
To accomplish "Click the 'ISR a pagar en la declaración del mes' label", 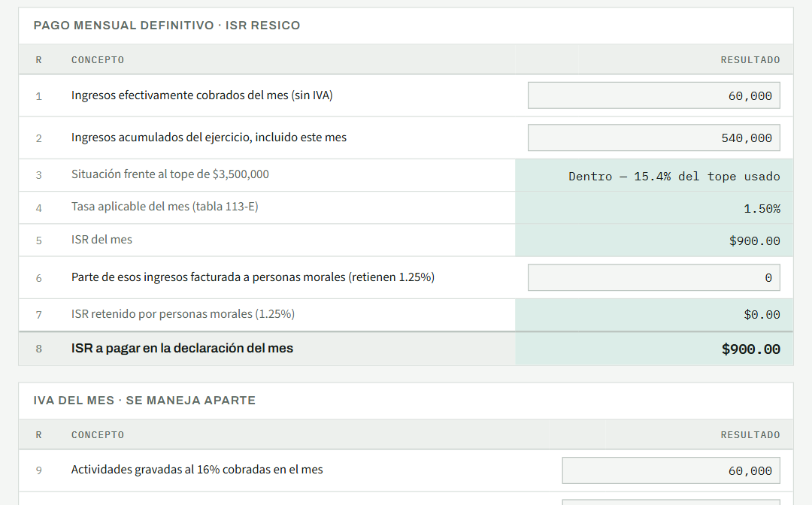I will [x=182, y=348].
